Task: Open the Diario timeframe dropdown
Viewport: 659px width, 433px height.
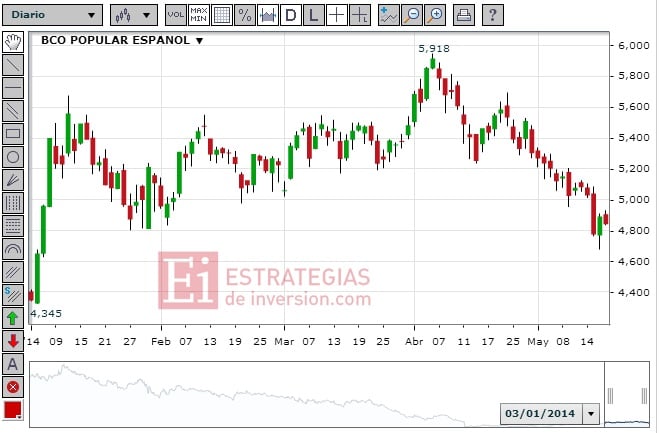Action: coord(52,15)
